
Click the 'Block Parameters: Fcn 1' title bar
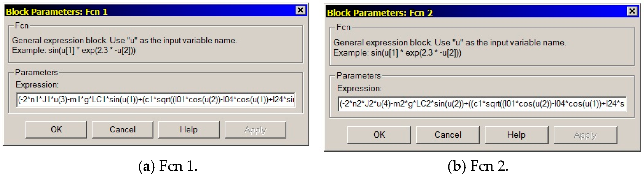tap(150, 11)
